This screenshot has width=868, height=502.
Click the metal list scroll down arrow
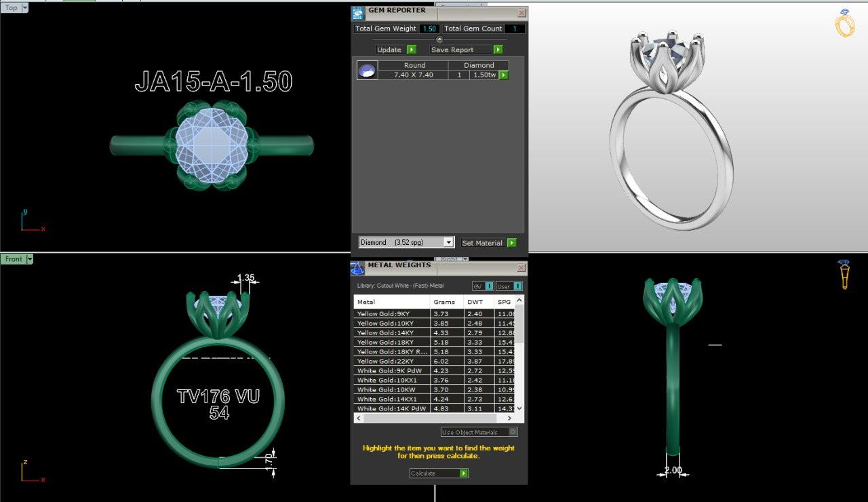(x=519, y=408)
